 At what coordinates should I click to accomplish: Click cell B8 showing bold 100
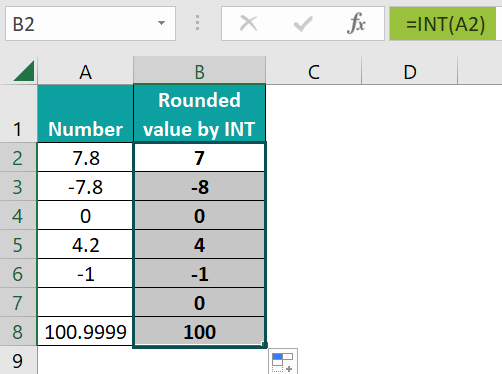[199, 331]
